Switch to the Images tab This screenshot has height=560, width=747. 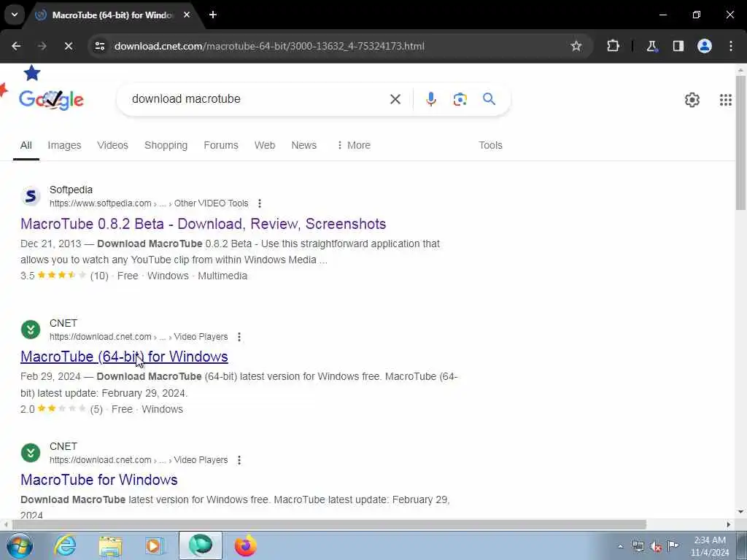coord(64,145)
